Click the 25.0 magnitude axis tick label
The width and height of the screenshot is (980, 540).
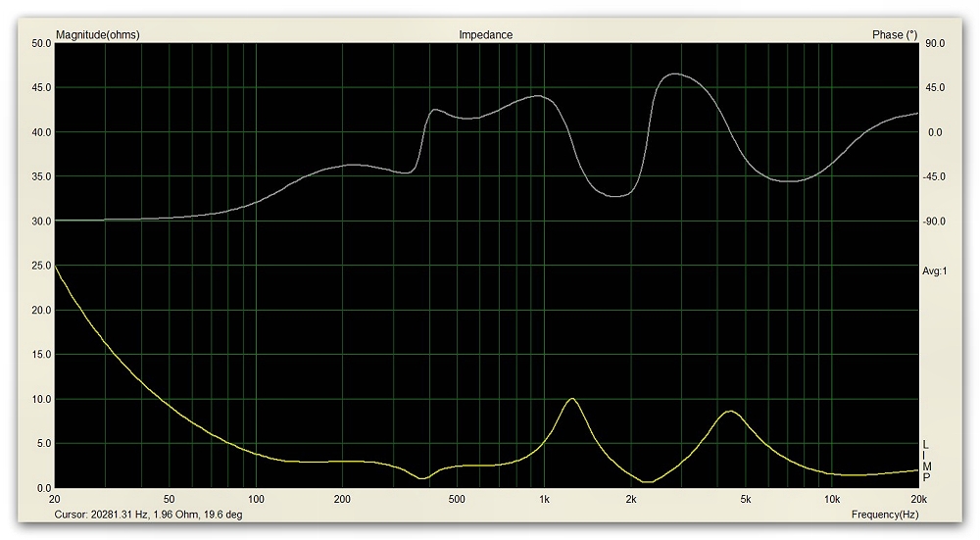pyautogui.click(x=41, y=266)
